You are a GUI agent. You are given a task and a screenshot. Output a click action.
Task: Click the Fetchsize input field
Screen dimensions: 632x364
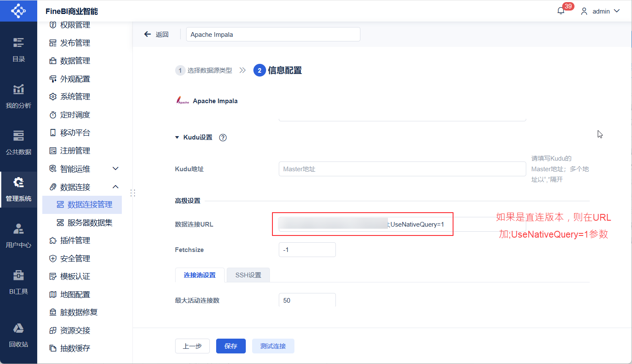click(307, 250)
